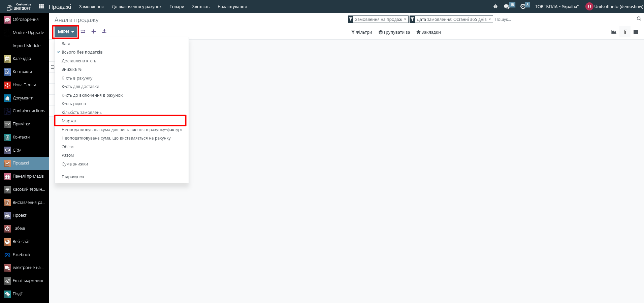Screen dimensions: 644x303
Task: Switch to pivot table view
Action: (625, 32)
